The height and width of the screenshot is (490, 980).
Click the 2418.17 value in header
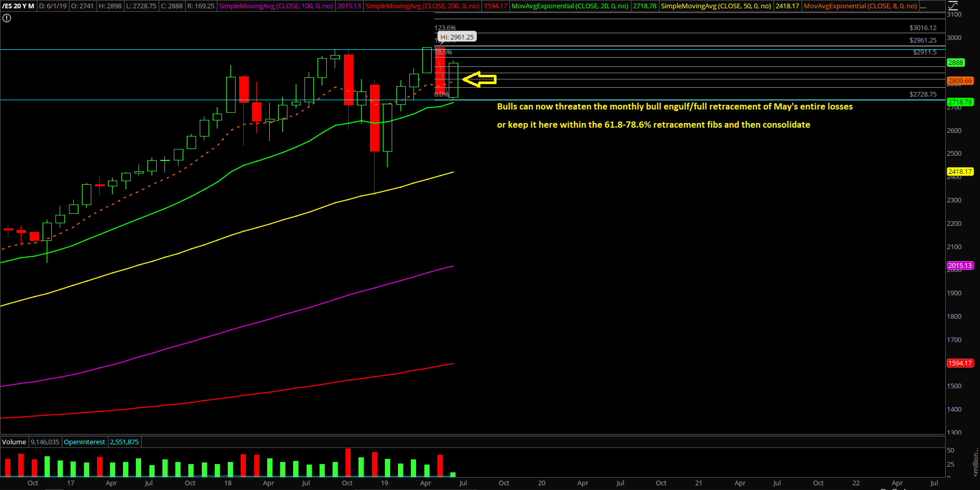(x=787, y=6)
